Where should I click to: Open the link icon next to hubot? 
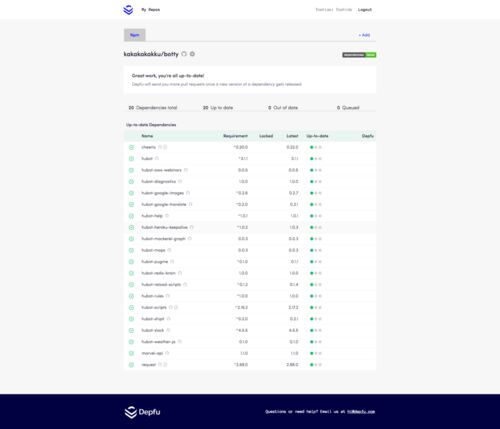157,158
